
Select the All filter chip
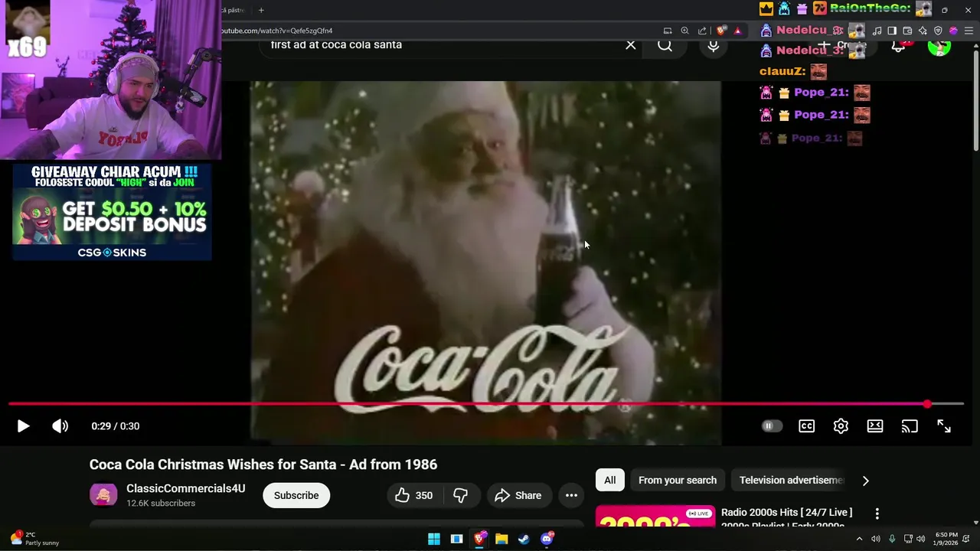click(x=610, y=480)
